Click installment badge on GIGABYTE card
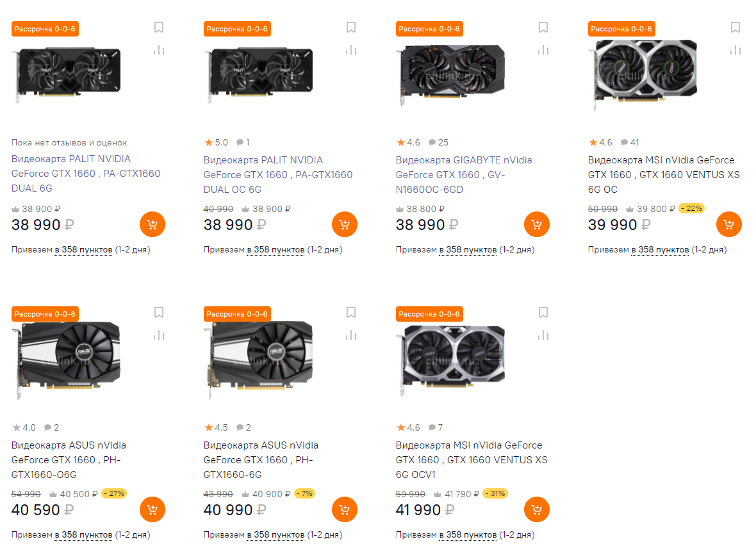The image size is (756, 553). coord(429,29)
